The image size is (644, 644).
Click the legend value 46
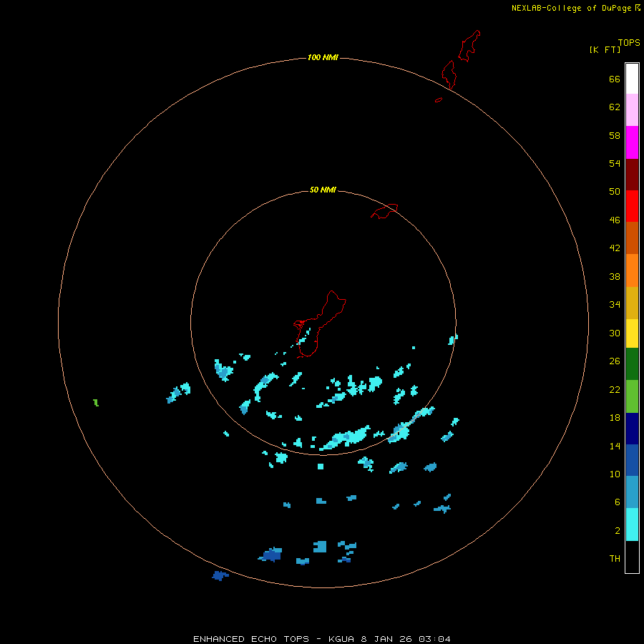click(615, 220)
